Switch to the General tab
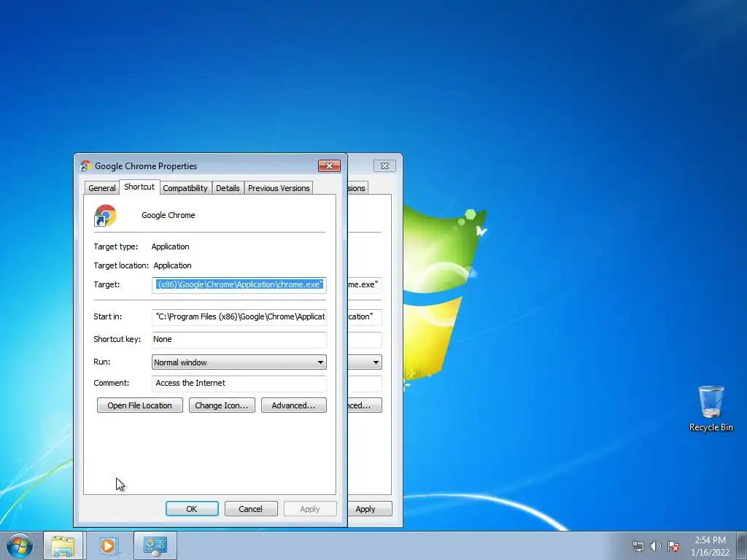Image resolution: width=747 pixels, height=560 pixels. 102,188
